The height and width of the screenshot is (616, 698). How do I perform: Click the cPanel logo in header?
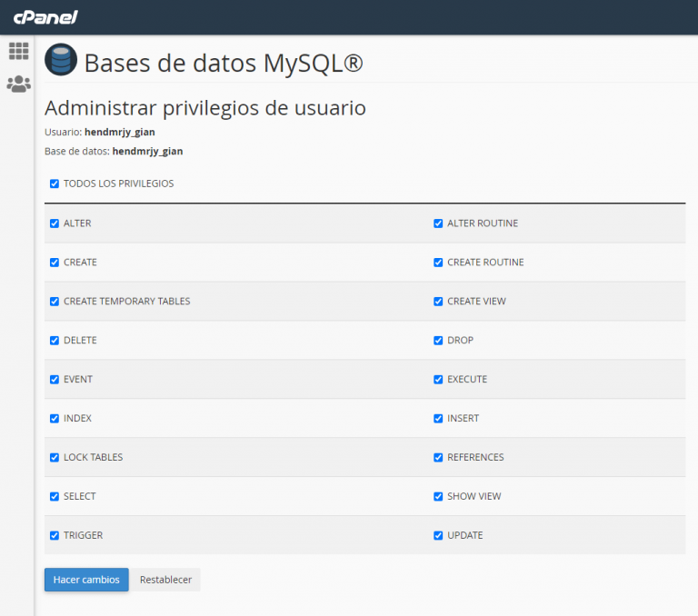point(45,17)
